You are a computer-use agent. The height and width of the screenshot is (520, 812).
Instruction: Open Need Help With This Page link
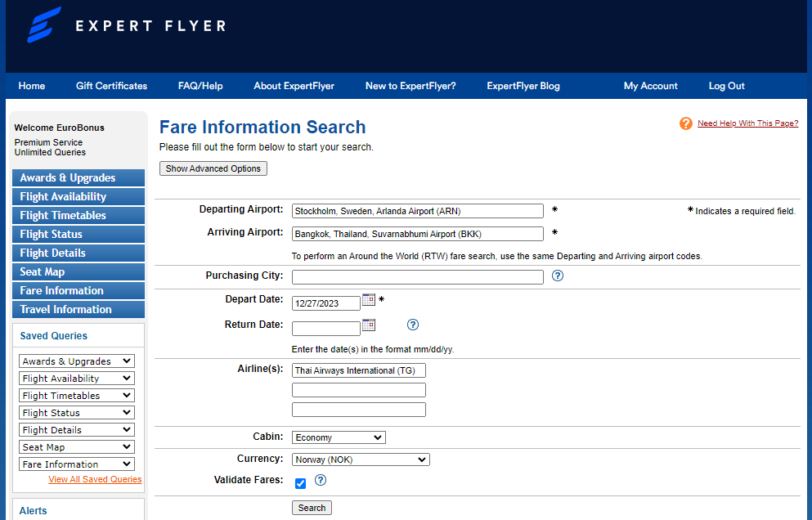[747, 123]
